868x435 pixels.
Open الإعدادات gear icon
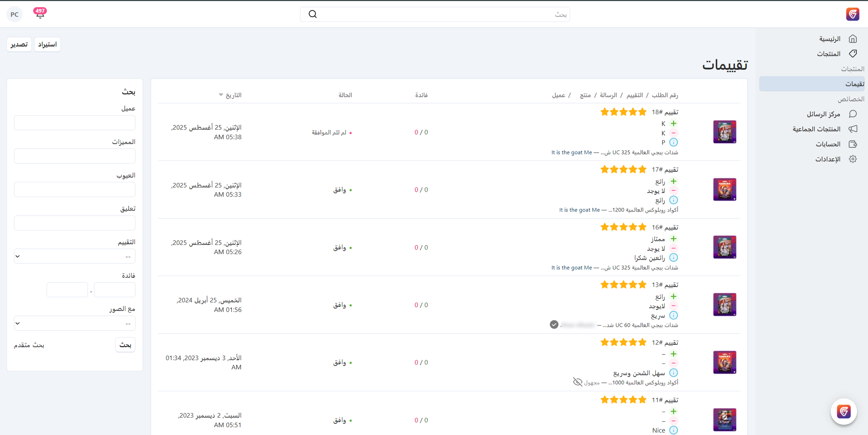tap(853, 159)
